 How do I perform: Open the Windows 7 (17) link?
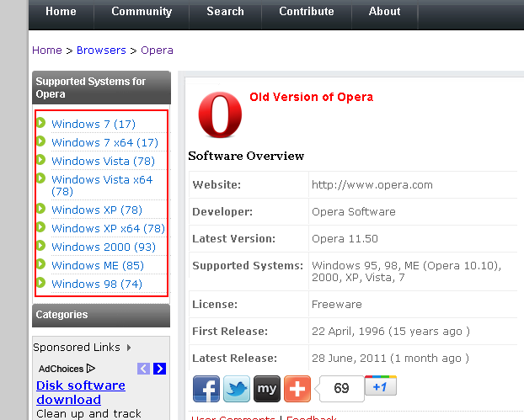coord(94,125)
